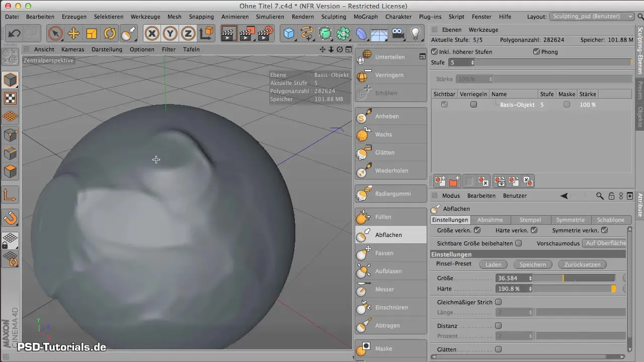Viewport: 644px width, 362px height.
Task: Select the Maske brush
Action: [390, 348]
